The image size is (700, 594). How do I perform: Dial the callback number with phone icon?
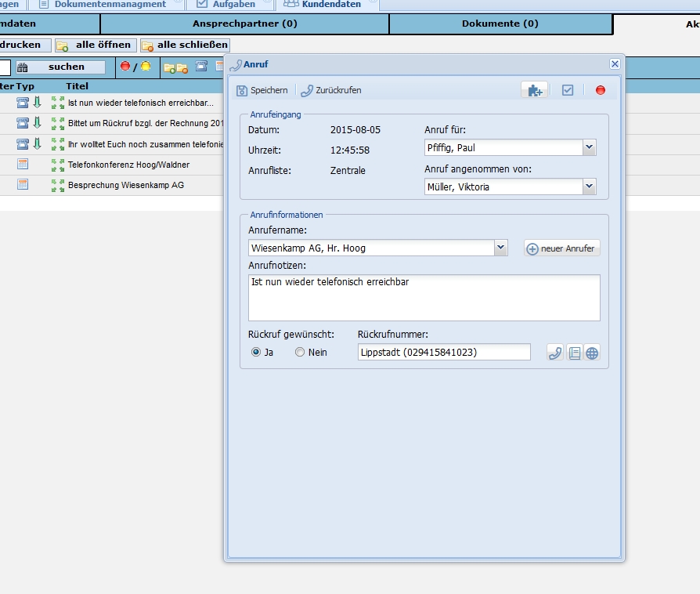555,353
